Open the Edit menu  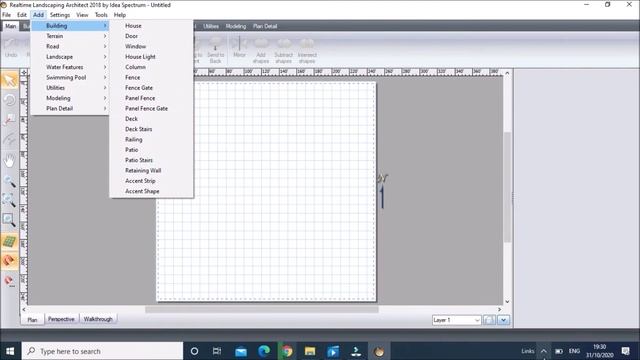pos(22,15)
